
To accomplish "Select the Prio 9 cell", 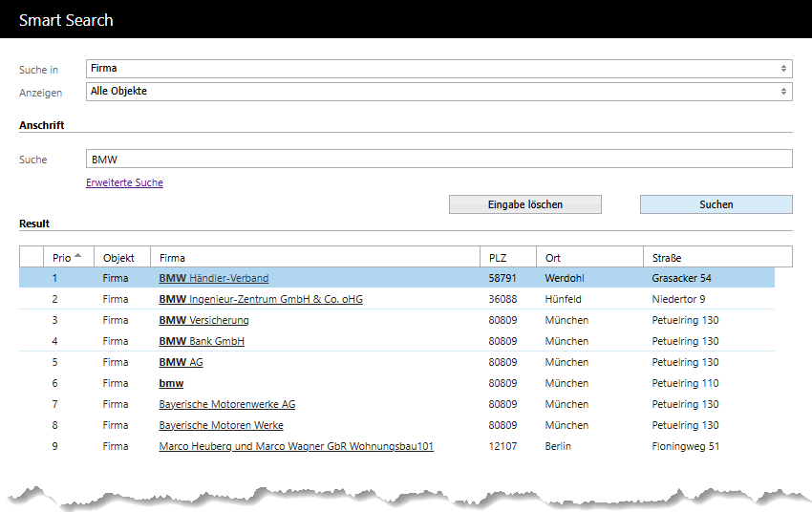I will [54, 446].
